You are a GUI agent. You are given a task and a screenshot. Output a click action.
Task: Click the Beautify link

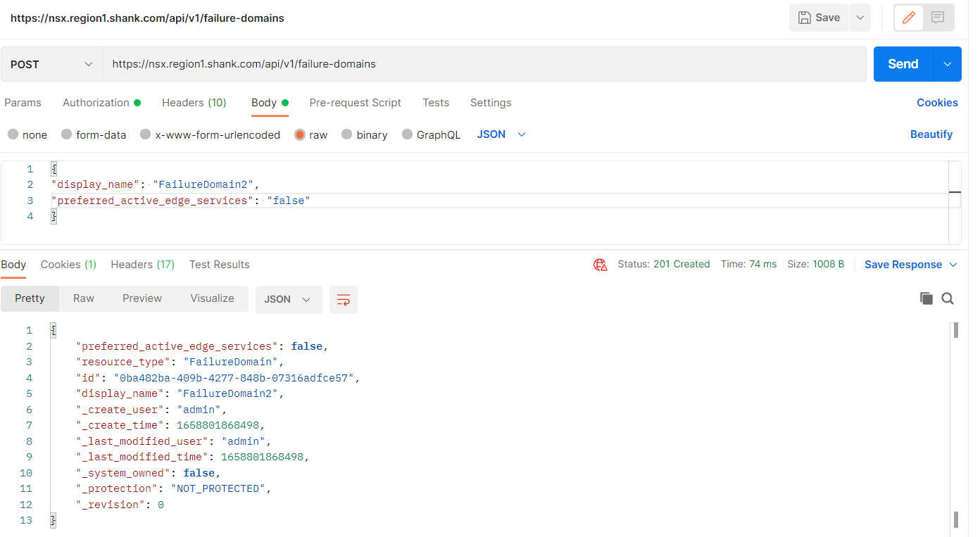[931, 134]
